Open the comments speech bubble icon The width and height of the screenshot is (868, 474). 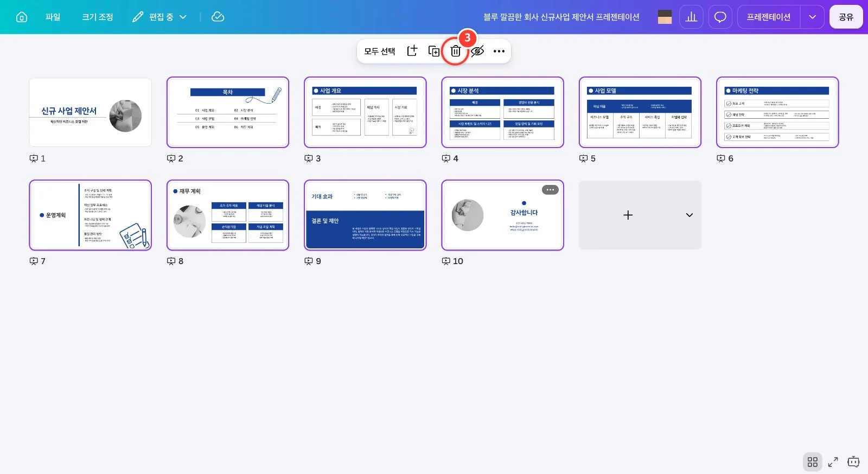[720, 17]
